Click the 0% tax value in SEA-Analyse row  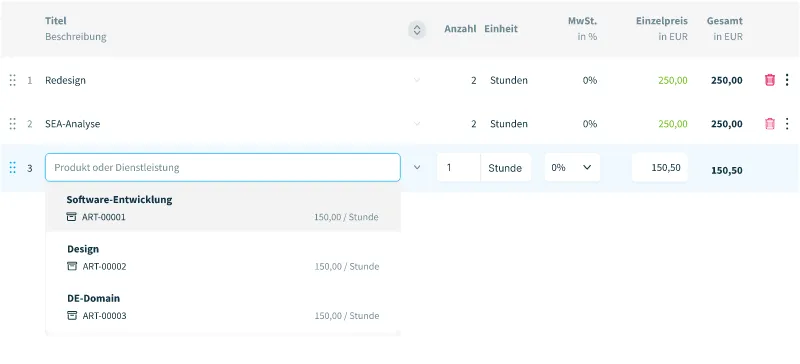[590, 124]
